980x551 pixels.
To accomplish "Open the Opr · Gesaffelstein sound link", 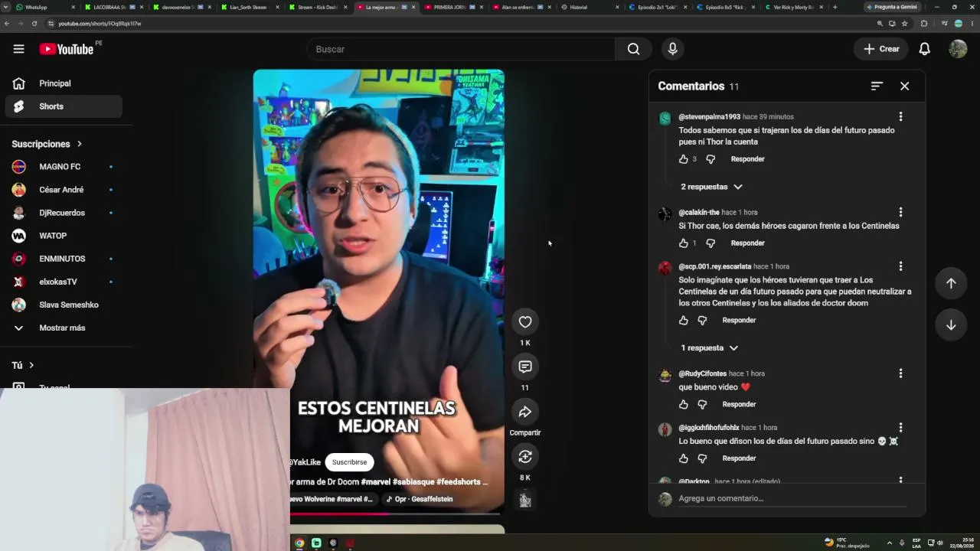I will coord(420,499).
